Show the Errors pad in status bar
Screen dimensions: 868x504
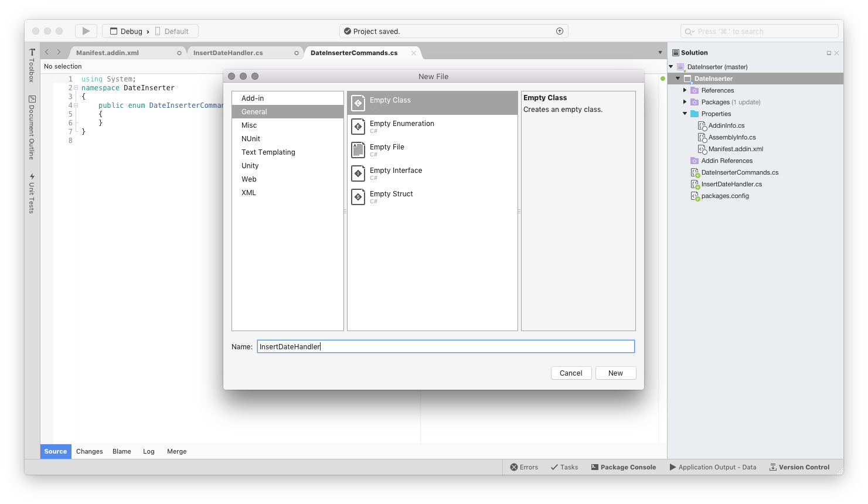[524, 467]
